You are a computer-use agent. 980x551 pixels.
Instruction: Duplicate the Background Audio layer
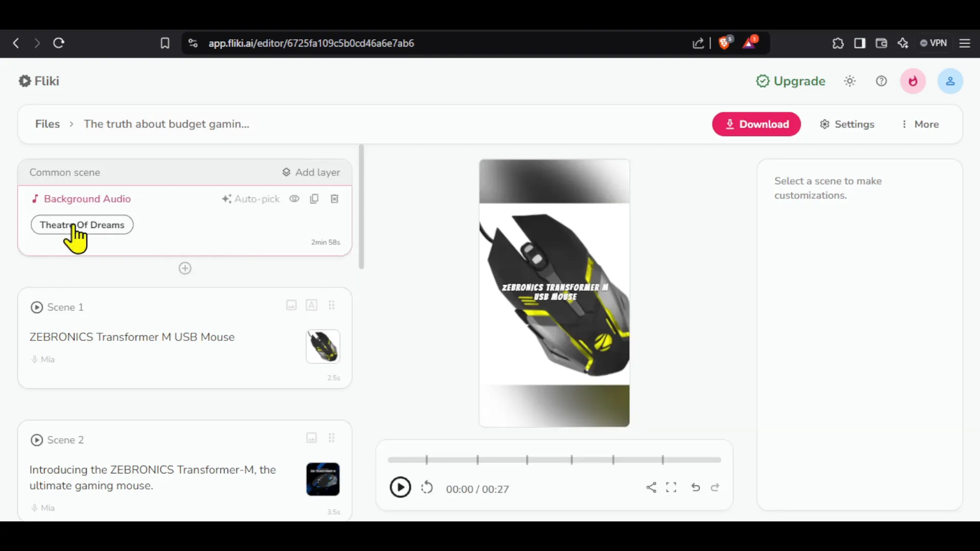[314, 199]
